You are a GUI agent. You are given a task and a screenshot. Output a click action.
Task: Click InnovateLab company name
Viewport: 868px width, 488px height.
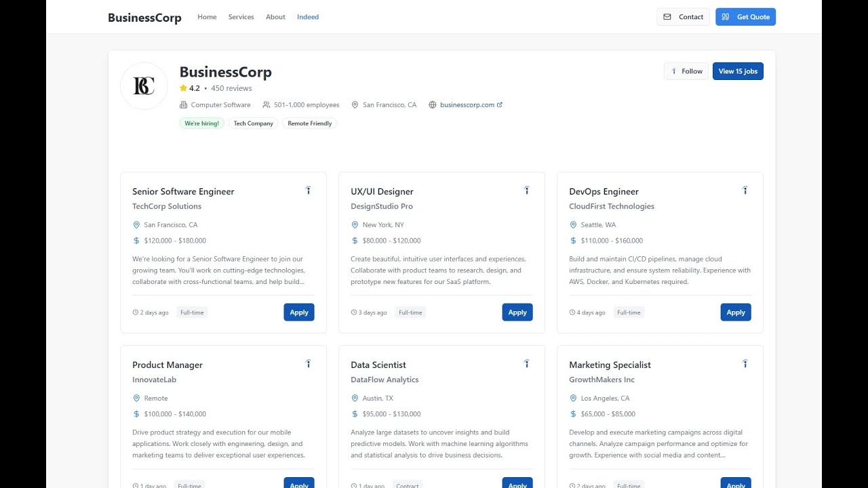coord(155,380)
